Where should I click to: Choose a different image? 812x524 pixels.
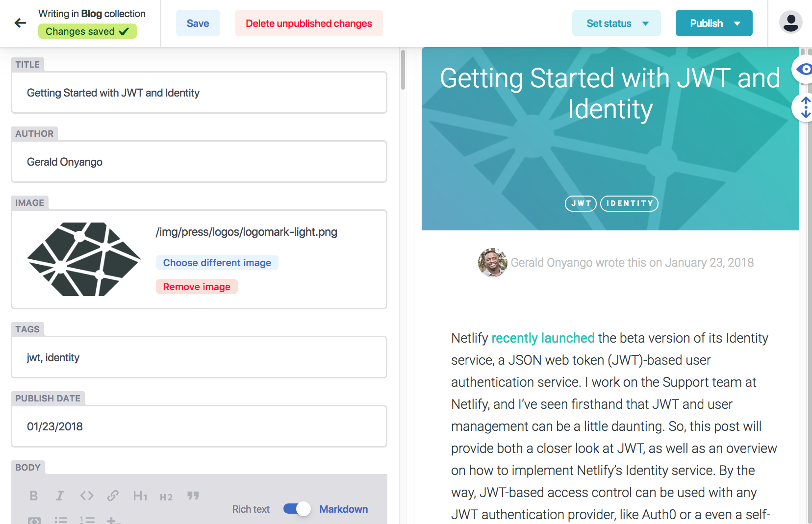click(x=217, y=262)
